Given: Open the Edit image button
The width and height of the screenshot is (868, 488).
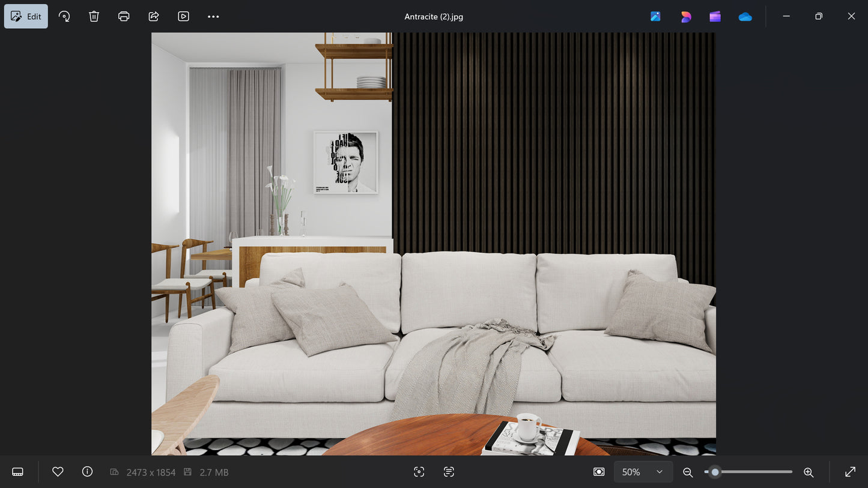Looking at the screenshot, I should pyautogui.click(x=26, y=16).
